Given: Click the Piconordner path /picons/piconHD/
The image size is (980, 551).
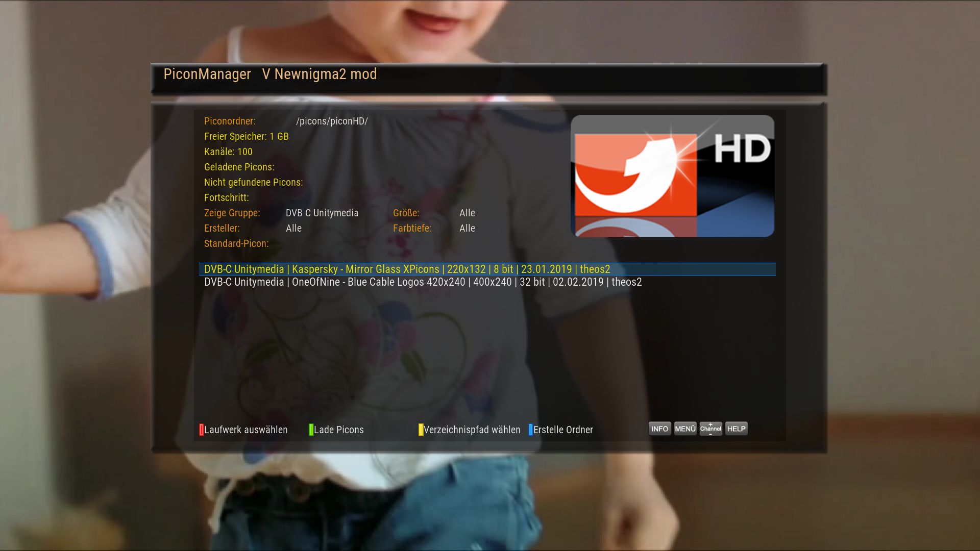Looking at the screenshot, I should point(332,121).
